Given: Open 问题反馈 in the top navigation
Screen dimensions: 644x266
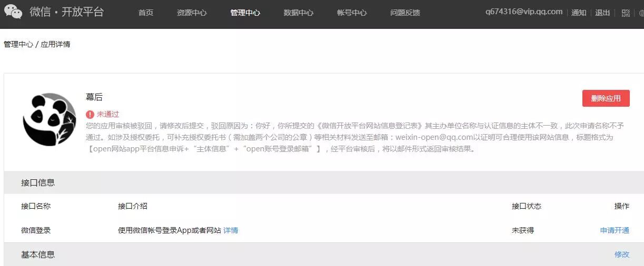Looking at the screenshot, I should [x=405, y=13].
